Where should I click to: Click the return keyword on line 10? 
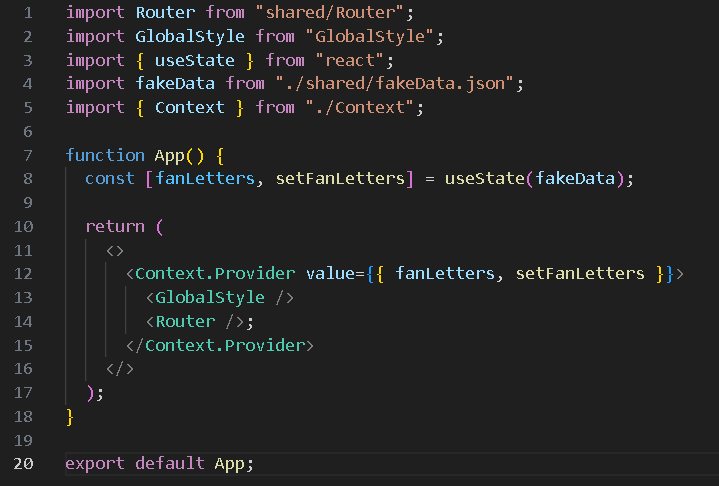click(115, 226)
